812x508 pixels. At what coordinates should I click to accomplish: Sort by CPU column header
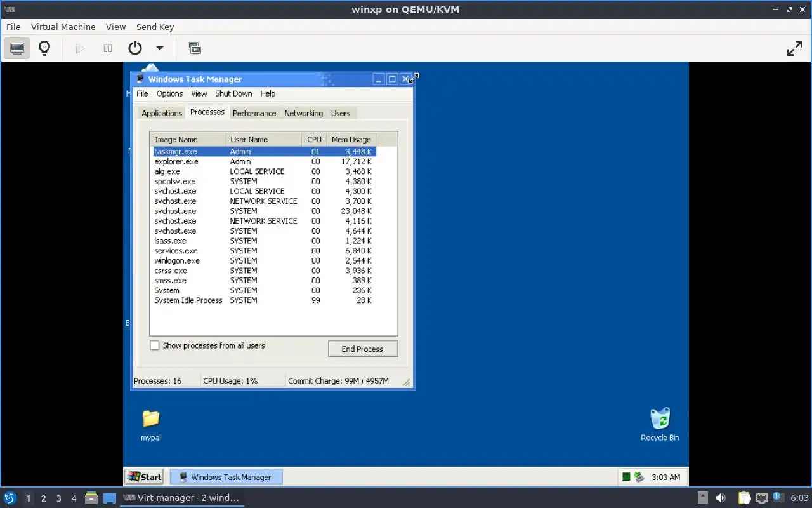pos(314,139)
